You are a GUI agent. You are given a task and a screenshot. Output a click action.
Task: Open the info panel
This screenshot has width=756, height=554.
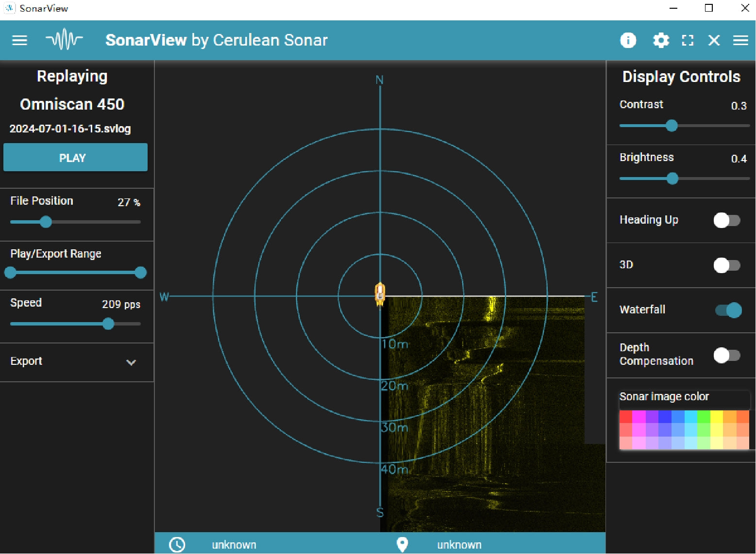628,40
